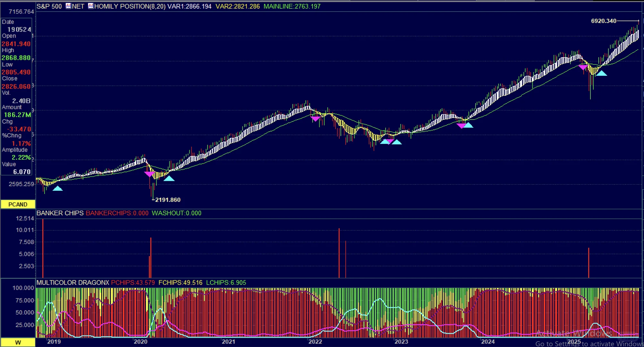Click the magenta sell triangle in early 2020
The height and width of the screenshot is (347, 644).
pyautogui.click(x=149, y=174)
